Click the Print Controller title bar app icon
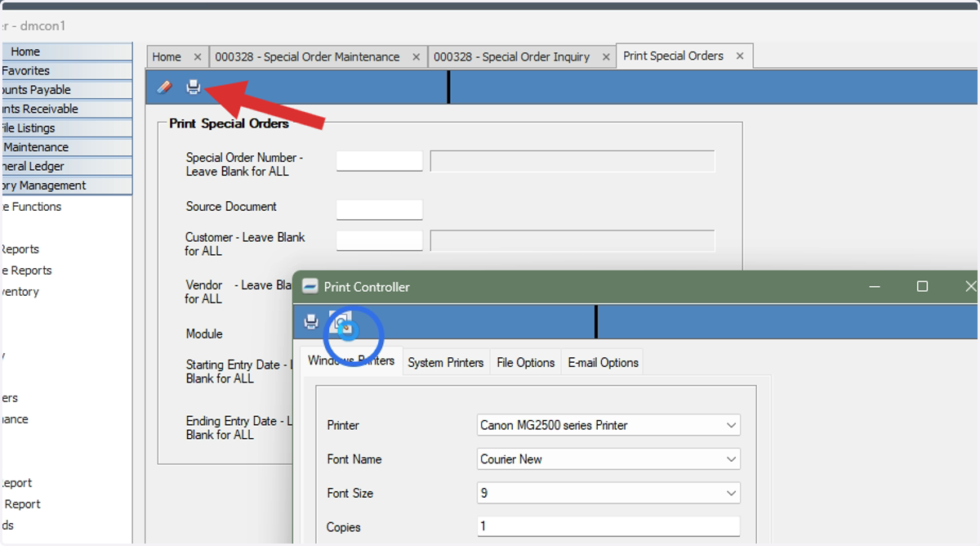 [x=310, y=286]
